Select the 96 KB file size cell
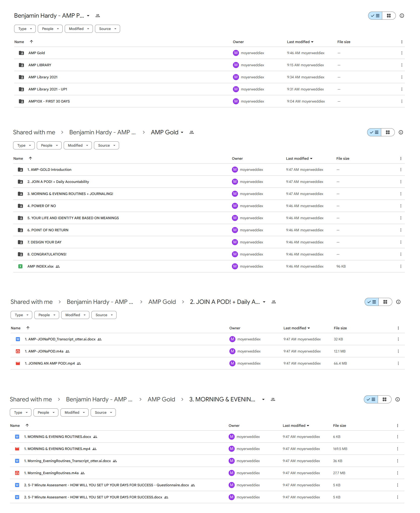This screenshot has height=513, width=420. [x=341, y=266]
